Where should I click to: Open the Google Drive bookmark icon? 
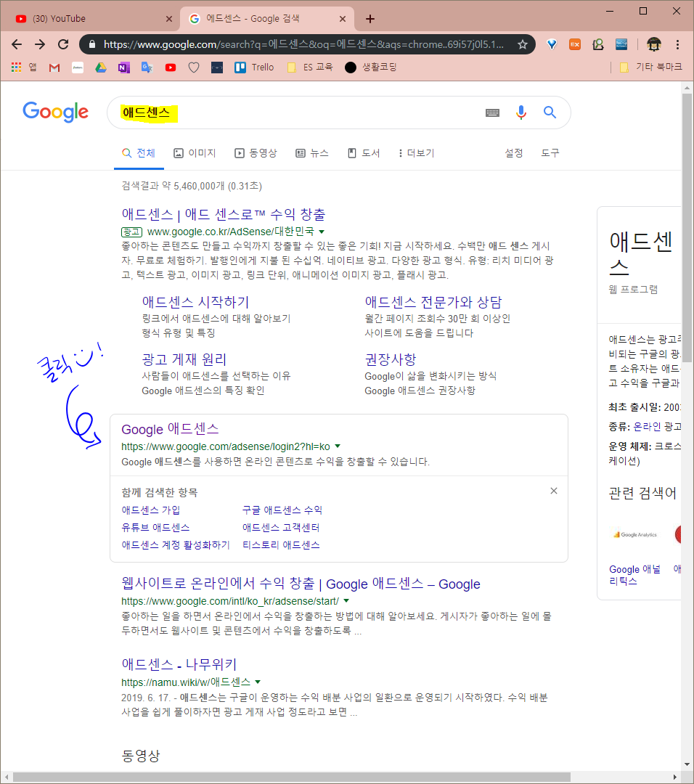tap(101, 68)
